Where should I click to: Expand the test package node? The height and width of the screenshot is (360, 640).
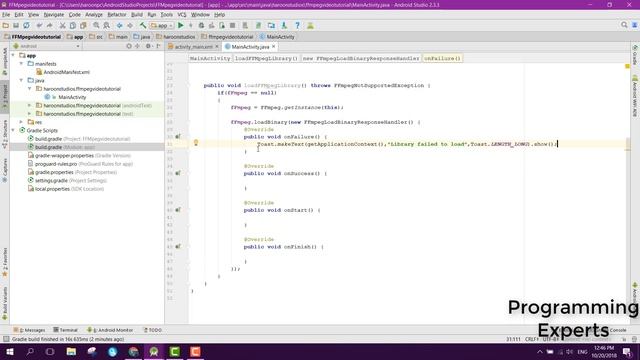pos(29,114)
